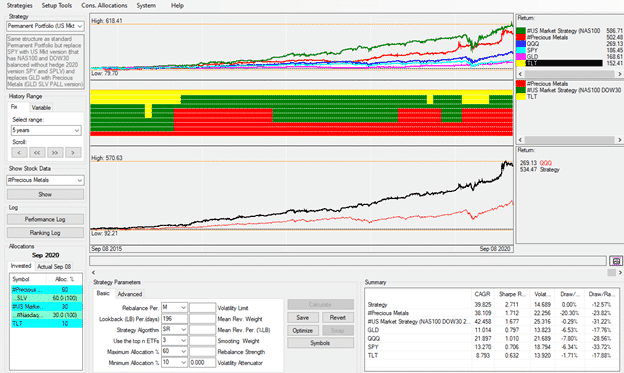Click the blue QQQ legend swatch
Screen dimensions: 624x373
(521, 44)
